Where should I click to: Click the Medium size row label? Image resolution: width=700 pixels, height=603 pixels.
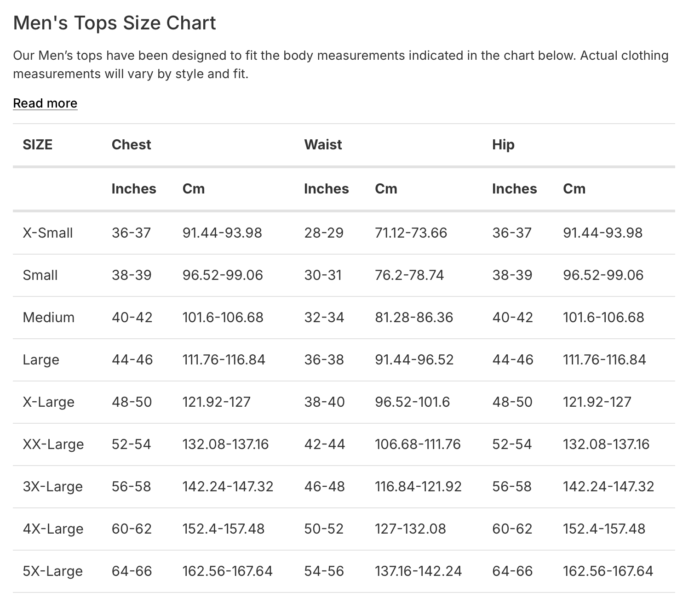[48, 318]
